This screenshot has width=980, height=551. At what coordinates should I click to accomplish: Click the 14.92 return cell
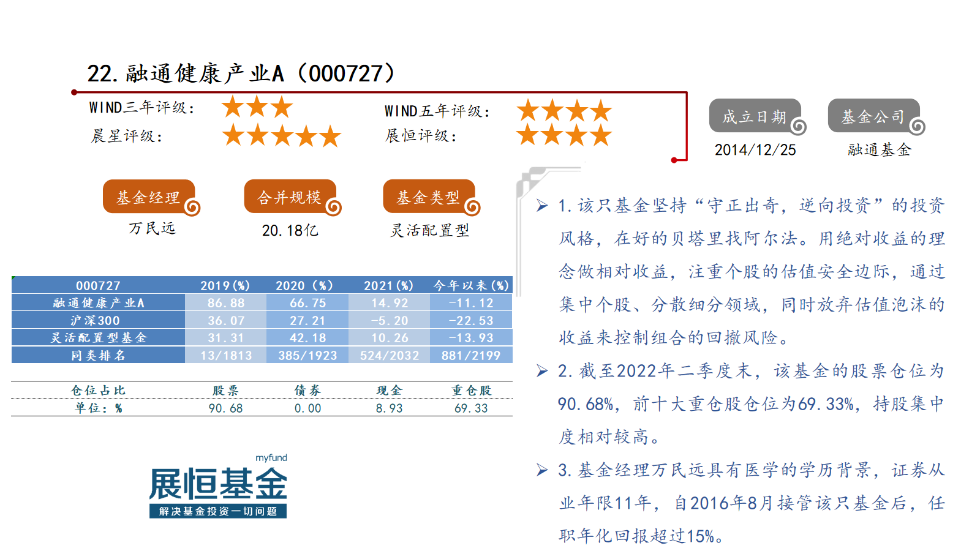coord(389,303)
